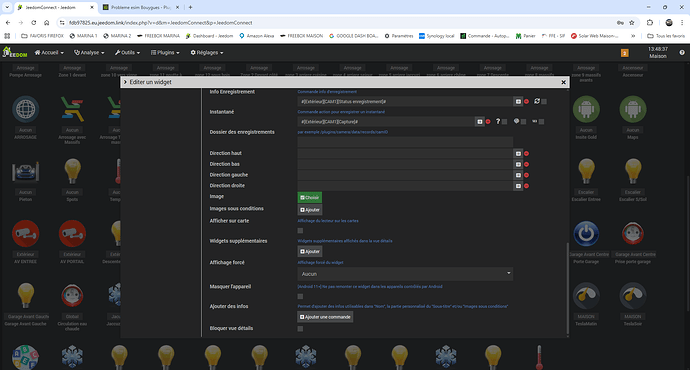690x370 pixels.
Task: Open the AV ENTREE camera widget
Action: [x=26, y=234]
